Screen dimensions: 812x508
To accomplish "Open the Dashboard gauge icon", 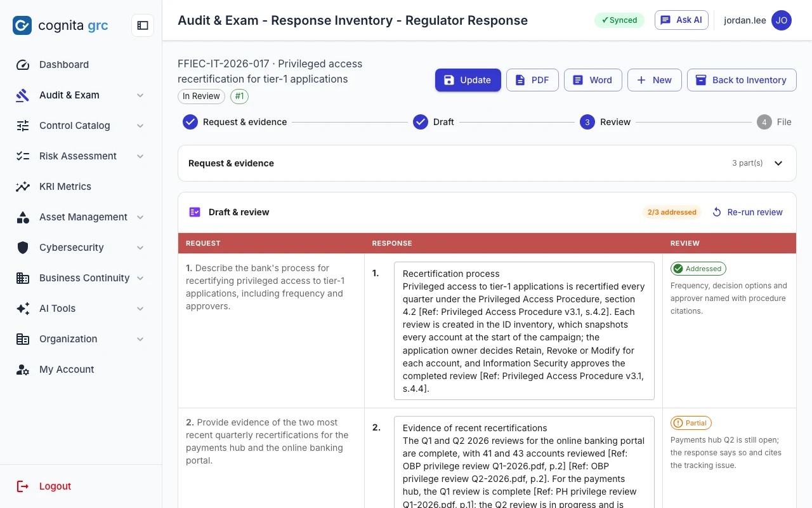I will 23,65.
